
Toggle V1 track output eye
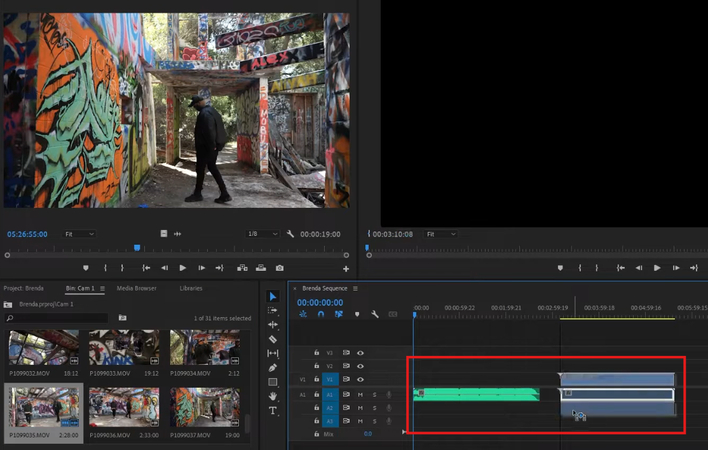[x=360, y=380]
